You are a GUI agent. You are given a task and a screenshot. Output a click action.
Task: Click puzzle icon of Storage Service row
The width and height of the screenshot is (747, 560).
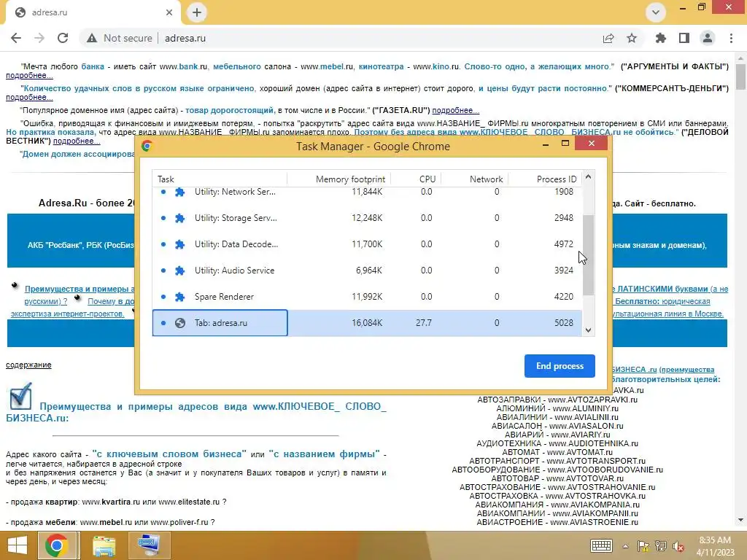point(179,218)
